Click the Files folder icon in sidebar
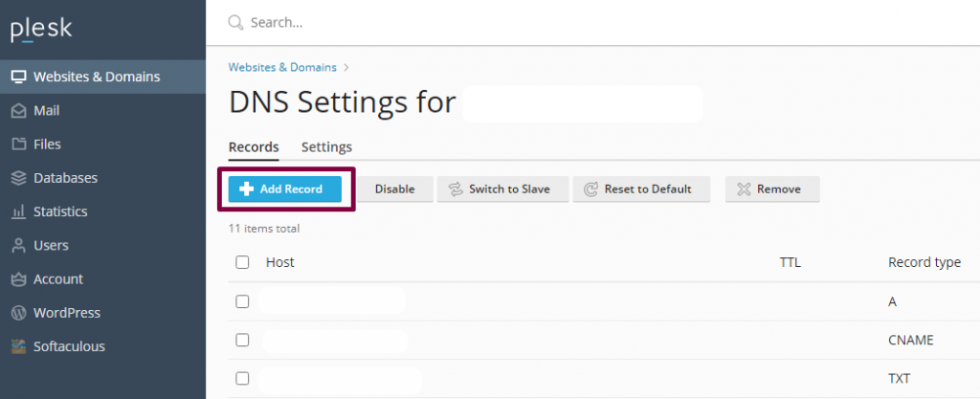The image size is (980, 399). pos(18,144)
